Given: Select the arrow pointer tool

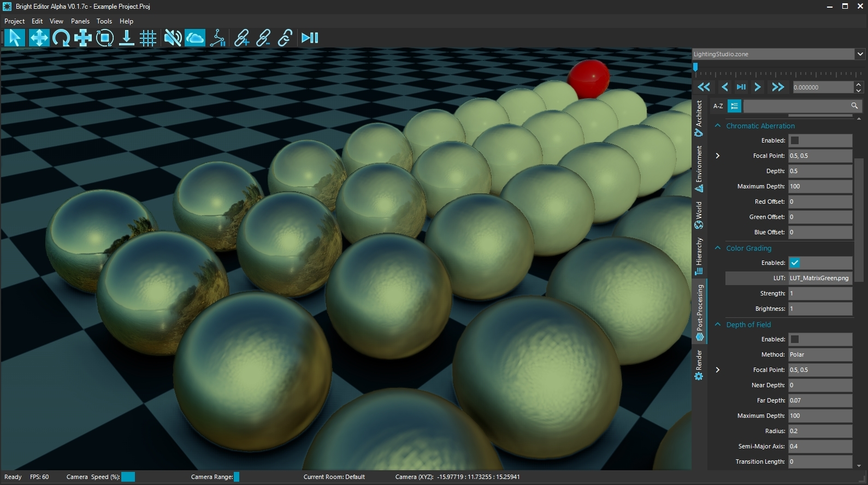Looking at the screenshot, I should [x=15, y=38].
